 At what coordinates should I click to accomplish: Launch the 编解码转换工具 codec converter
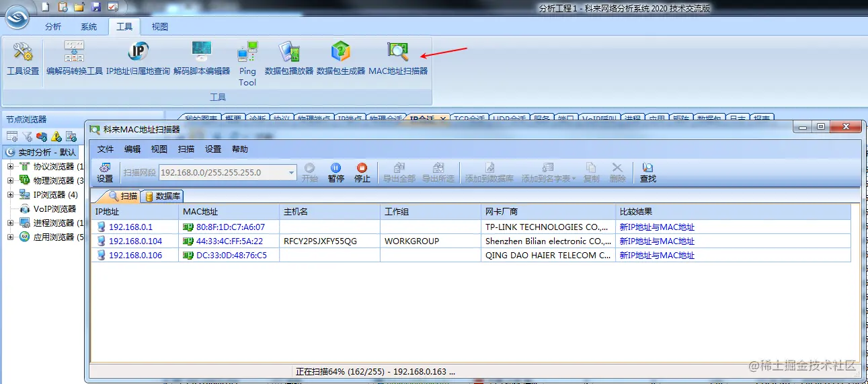pos(74,59)
